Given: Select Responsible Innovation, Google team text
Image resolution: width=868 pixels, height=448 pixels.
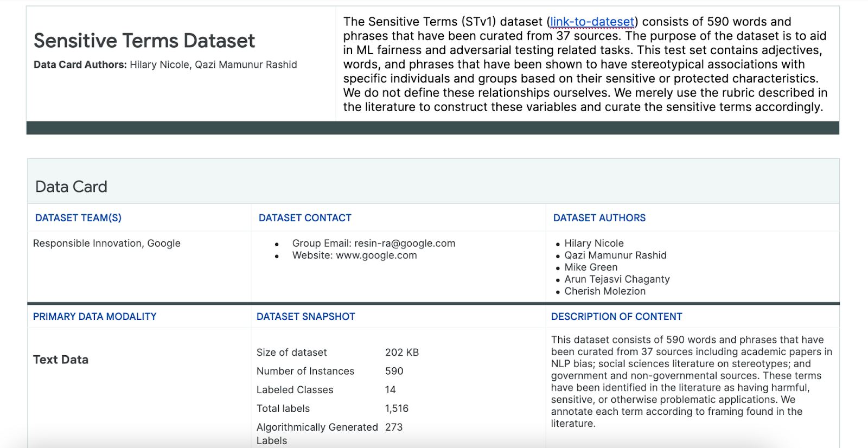Looking at the screenshot, I should click(x=107, y=244).
